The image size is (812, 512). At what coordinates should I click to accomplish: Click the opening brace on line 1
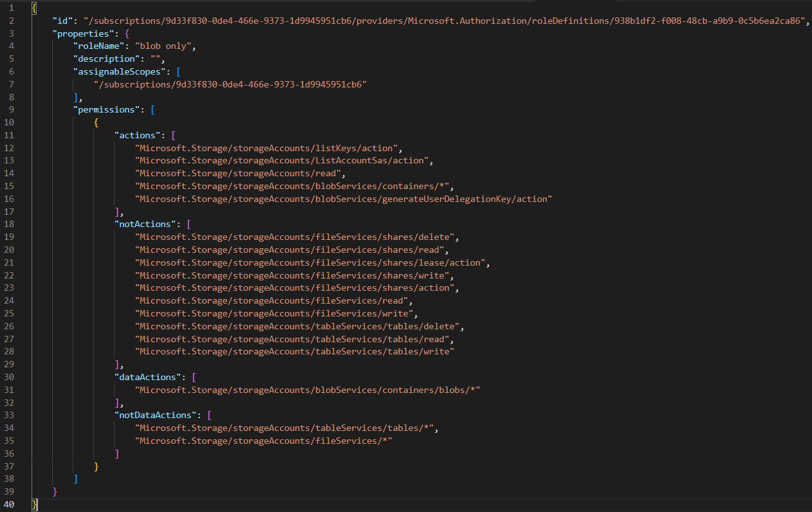35,8
